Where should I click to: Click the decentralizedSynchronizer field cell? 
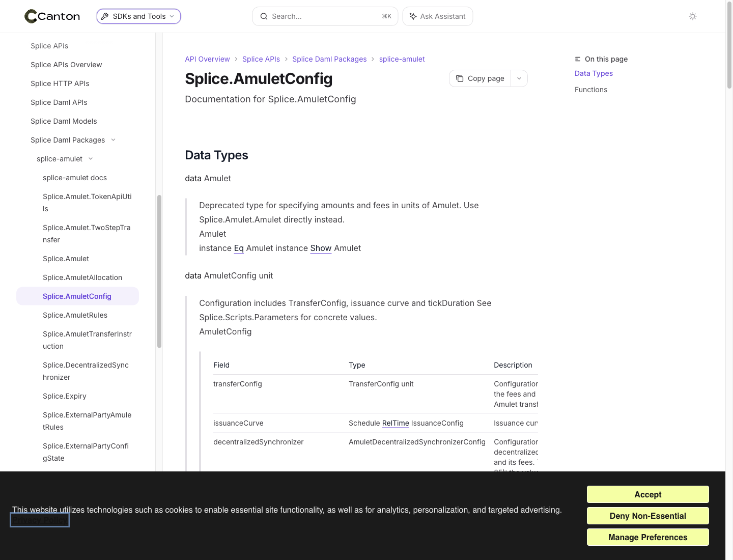(x=258, y=442)
